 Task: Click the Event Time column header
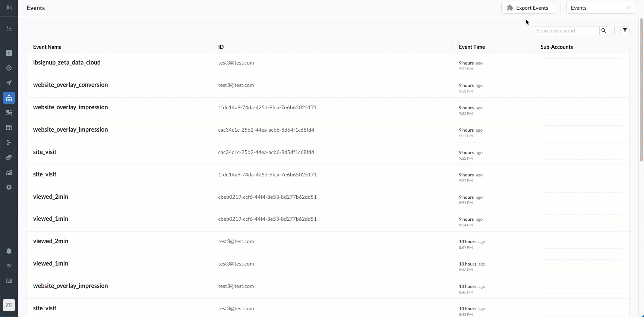coord(472,47)
